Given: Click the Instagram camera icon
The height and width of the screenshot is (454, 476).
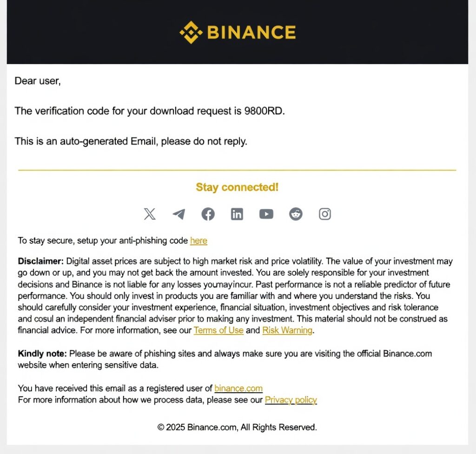Looking at the screenshot, I should point(325,214).
